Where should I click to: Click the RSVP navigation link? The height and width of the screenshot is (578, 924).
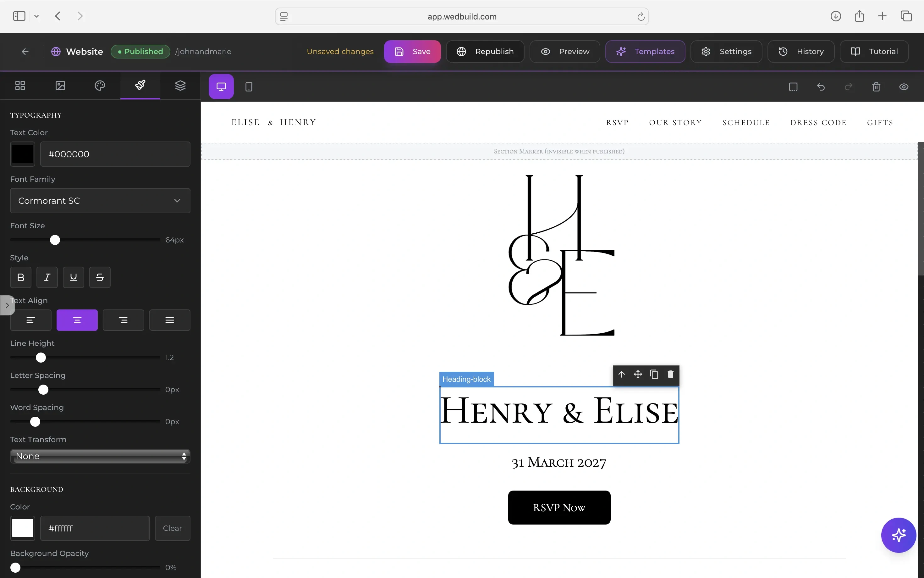617,123
